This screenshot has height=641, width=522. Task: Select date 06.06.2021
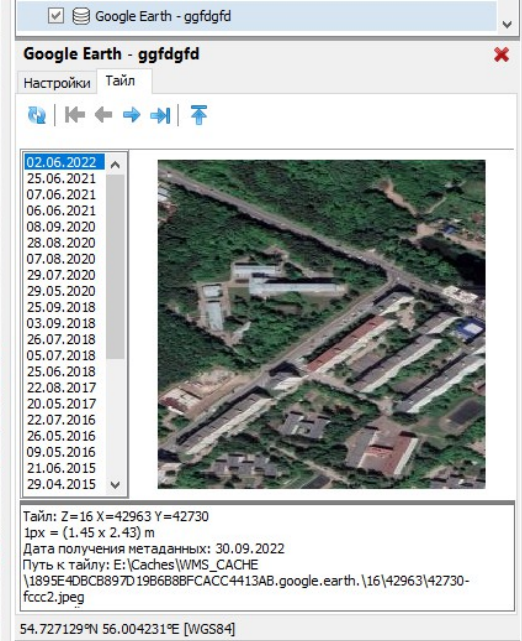(x=61, y=211)
